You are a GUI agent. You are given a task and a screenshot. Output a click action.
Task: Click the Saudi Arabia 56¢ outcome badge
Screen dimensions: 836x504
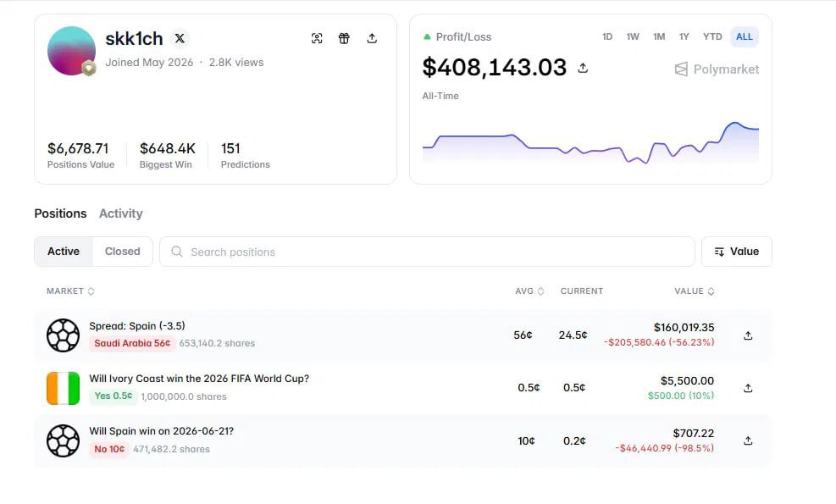pyautogui.click(x=132, y=343)
